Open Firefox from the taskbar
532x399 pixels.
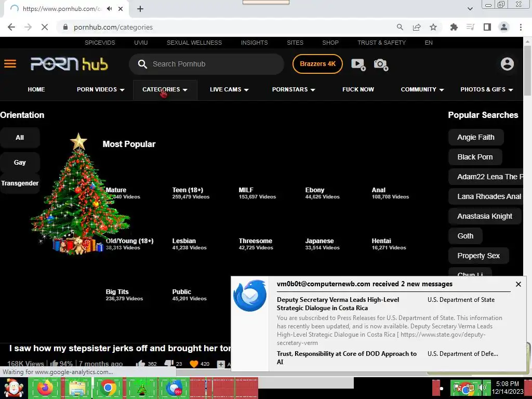(x=45, y=388)
